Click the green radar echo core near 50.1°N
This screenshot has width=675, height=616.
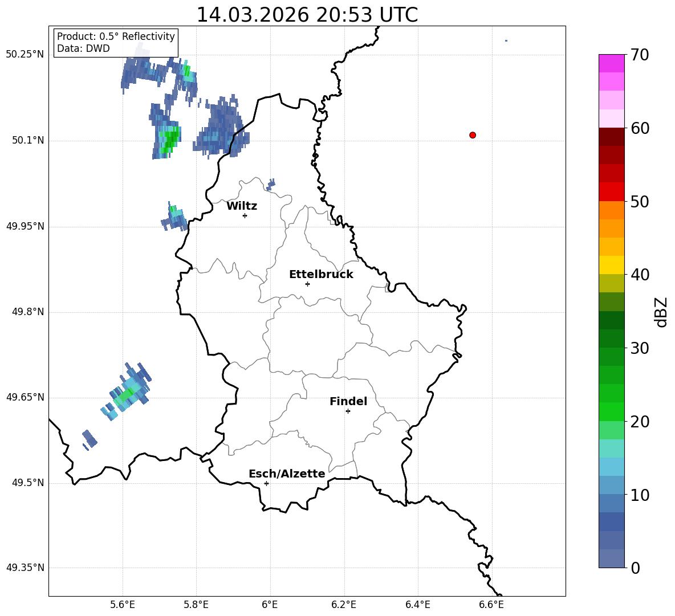click(169, 140)
